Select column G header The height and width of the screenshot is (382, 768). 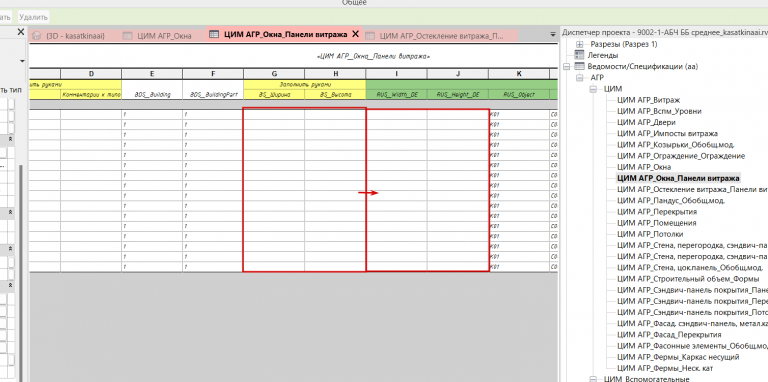[x=274, y=74]
